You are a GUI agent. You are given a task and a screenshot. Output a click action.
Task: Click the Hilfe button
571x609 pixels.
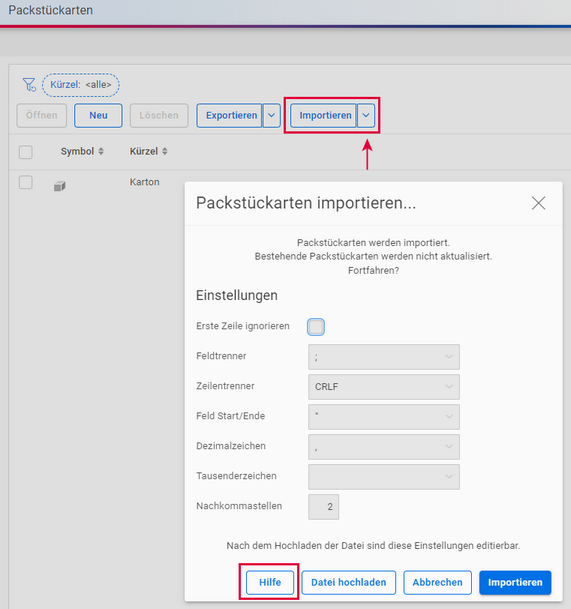tap(270, 582)
